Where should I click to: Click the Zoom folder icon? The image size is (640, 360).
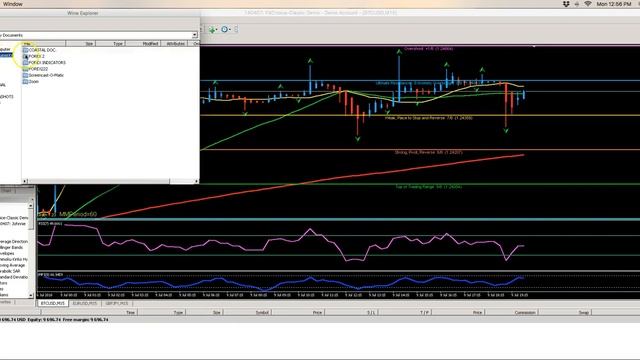pyautogui.click(x=25, y=82)
